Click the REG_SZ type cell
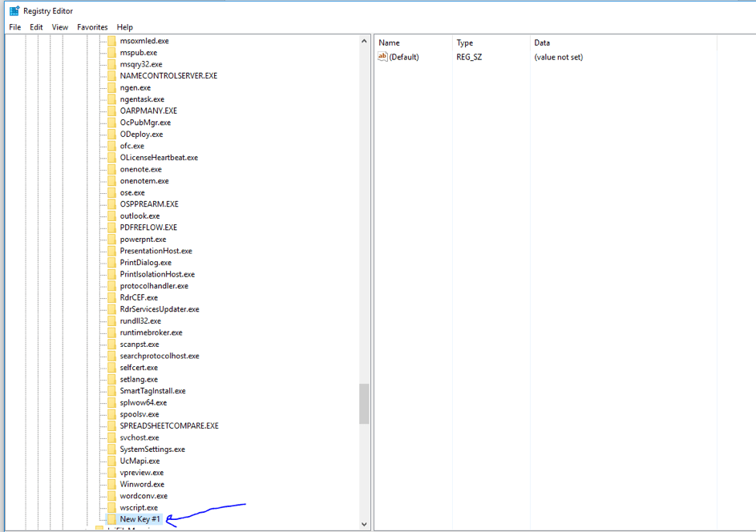Image resolution: width=756 pixels, height=532 pixels. click(469, 57)
